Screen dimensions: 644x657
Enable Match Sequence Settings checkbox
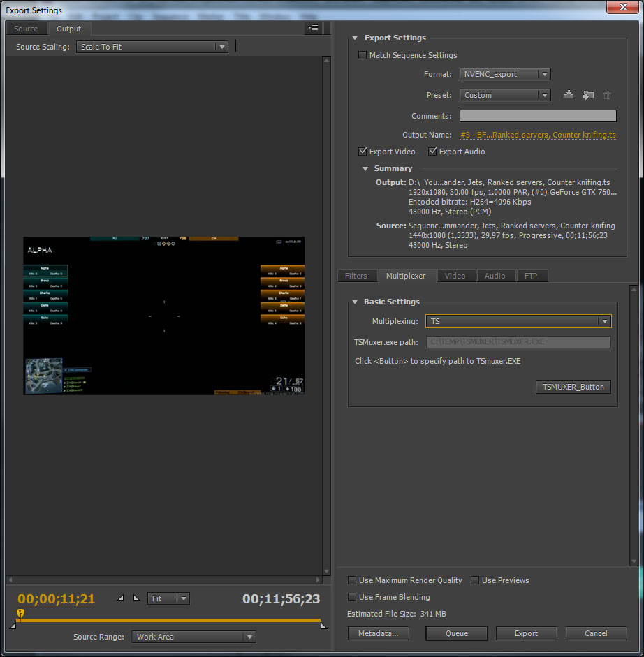click(x=363, y=55)
